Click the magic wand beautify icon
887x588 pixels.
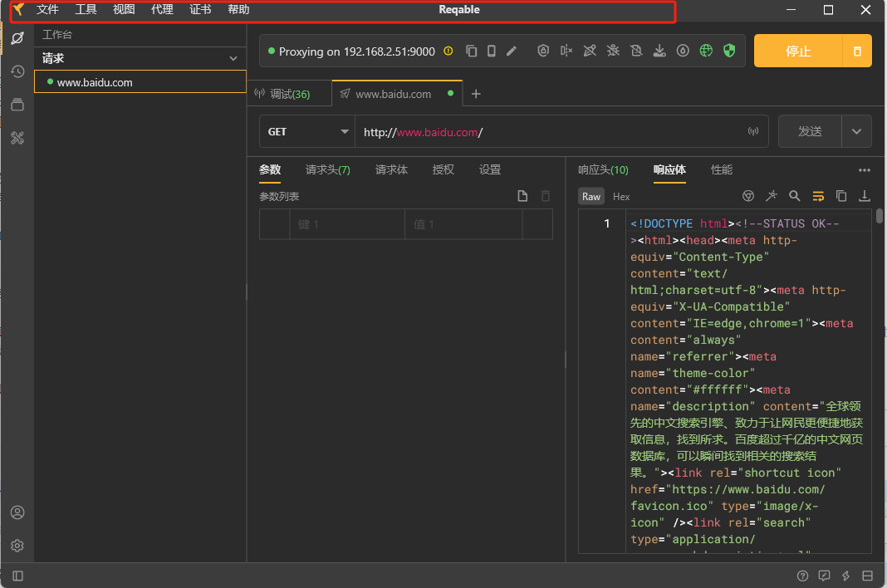coord(771,196)
